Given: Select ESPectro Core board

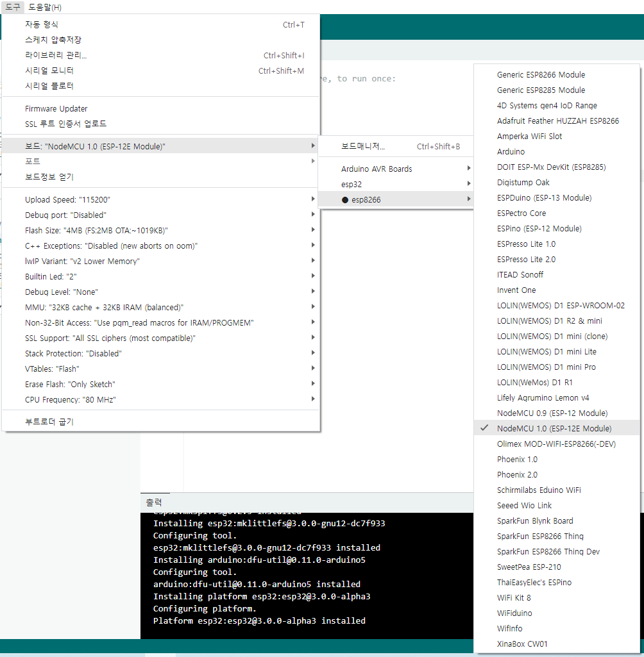Looking at the screenshot, I should 557,213.
